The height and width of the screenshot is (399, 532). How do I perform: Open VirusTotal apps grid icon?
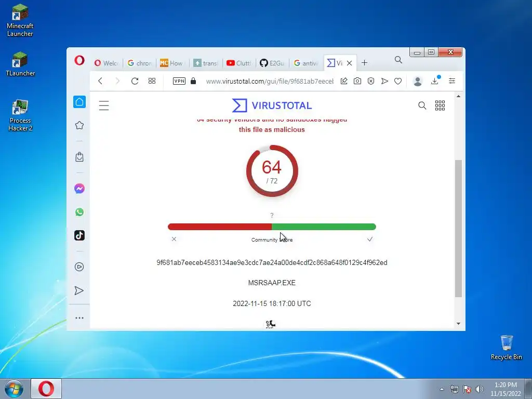[440, 105]
